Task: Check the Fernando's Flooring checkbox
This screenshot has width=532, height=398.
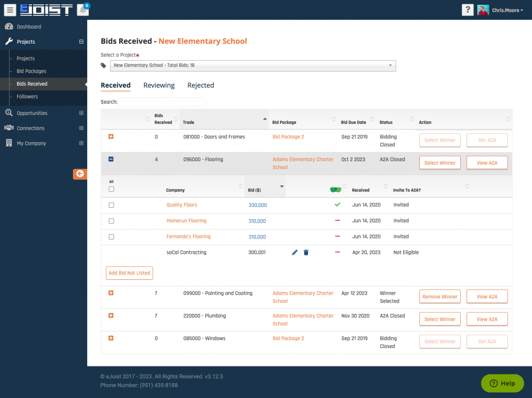Action: (111, 237)
